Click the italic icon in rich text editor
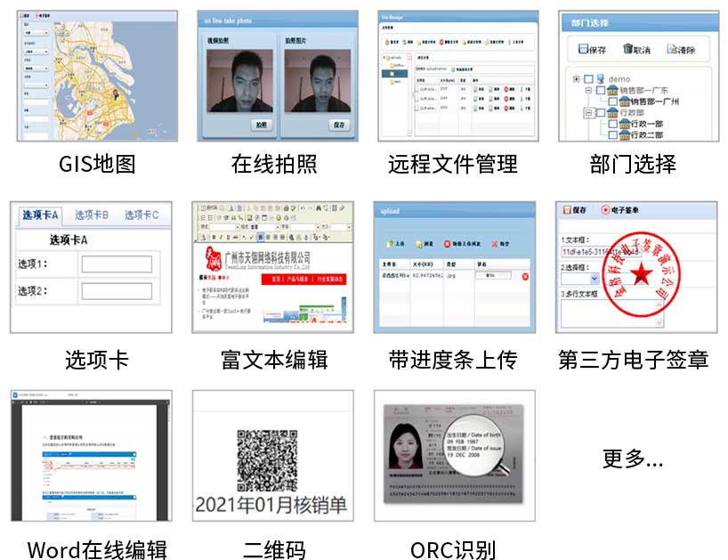This screenshot has height=560, width=728. coord(221,237)
